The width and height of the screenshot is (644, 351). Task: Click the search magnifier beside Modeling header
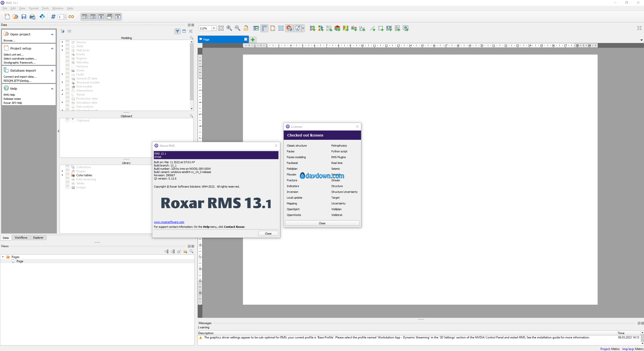tap(191, 38)
